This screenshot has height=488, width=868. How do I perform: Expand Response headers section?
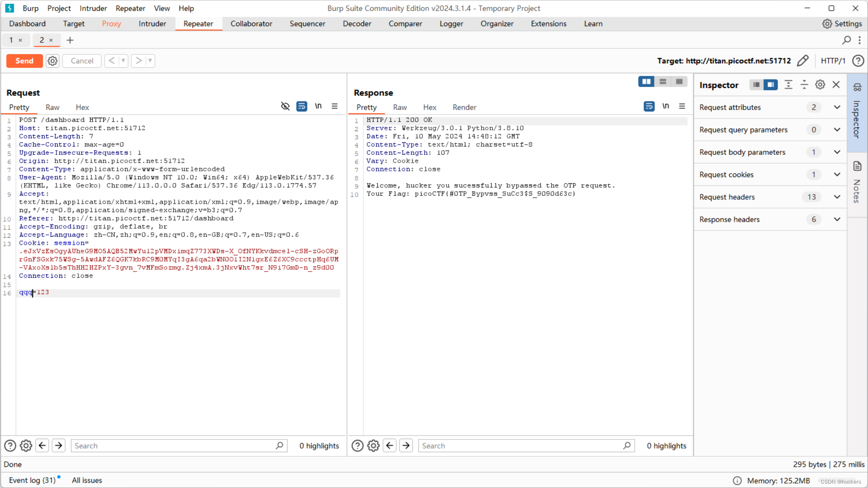coord(838,219)
